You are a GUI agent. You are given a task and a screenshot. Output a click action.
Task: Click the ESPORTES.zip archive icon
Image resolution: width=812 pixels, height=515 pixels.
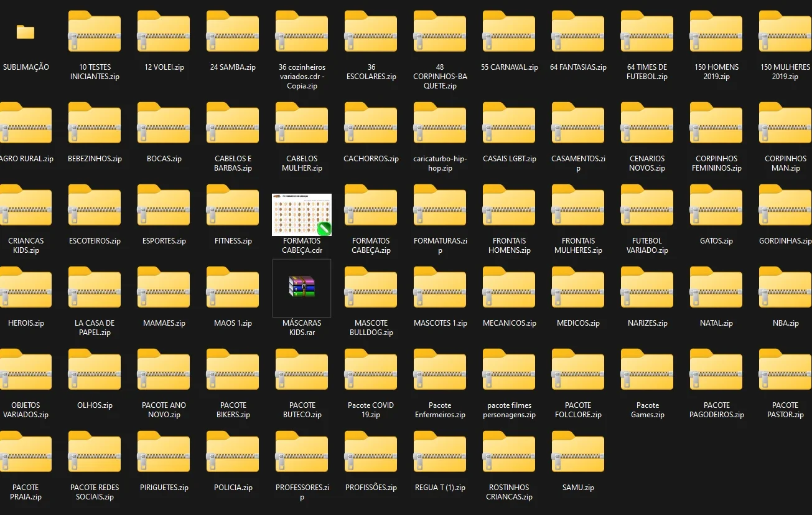pos(164,205)
